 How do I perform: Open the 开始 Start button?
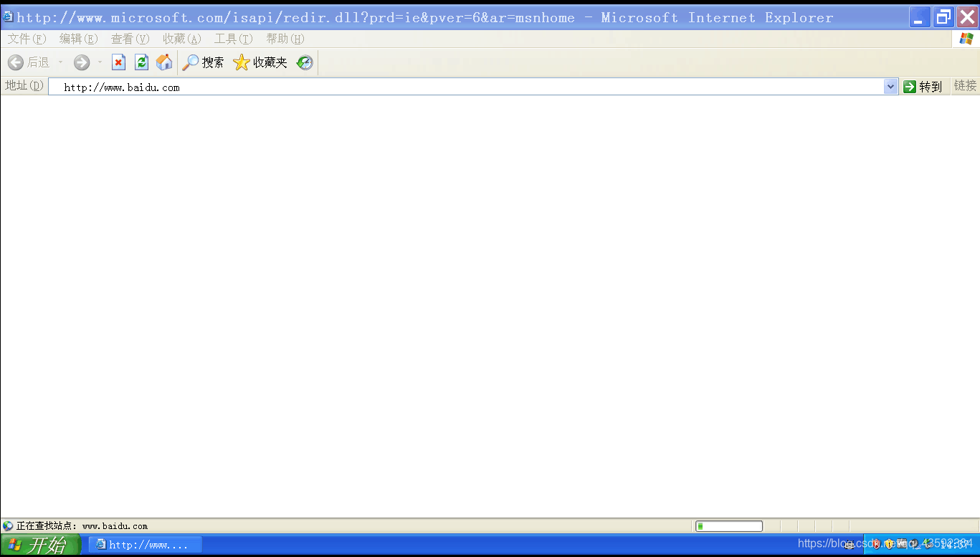(x=40, y=545)
